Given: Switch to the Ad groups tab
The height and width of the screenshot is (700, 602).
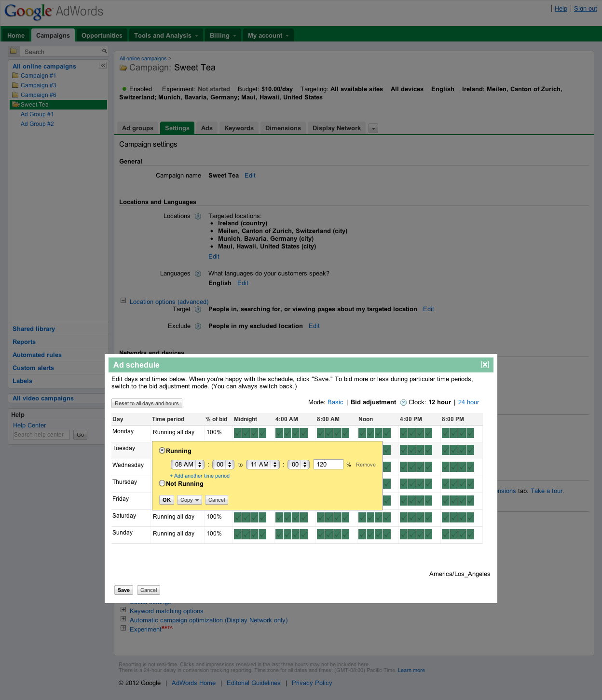Looking at the screenshot, I should click(x=137, y=128).
